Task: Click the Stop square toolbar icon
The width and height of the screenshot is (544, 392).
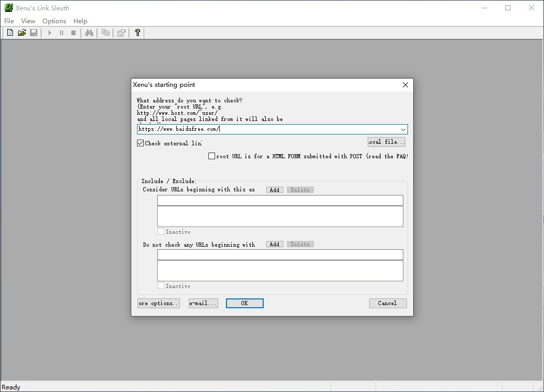Action: click(73, 33)
